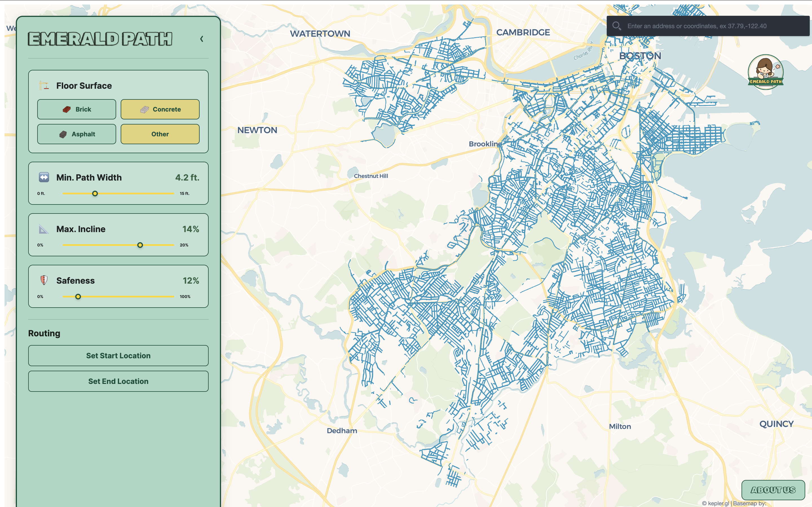812x507 pixels.
Task: Open the About Us page
Action: click(x=773, y=490)
